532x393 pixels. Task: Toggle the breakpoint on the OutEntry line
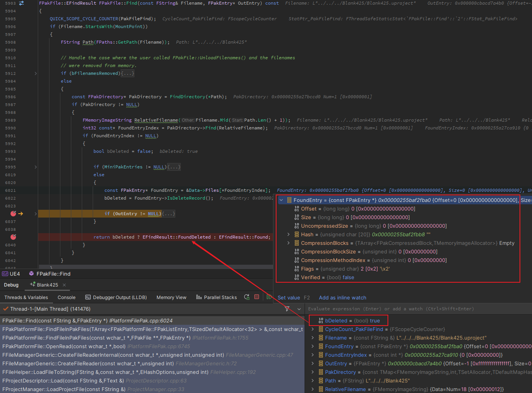click(13, 214)
